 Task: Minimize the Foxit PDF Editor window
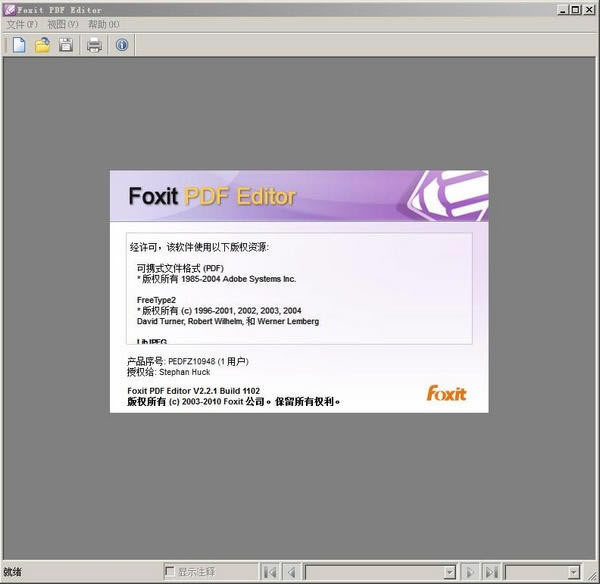562,10
